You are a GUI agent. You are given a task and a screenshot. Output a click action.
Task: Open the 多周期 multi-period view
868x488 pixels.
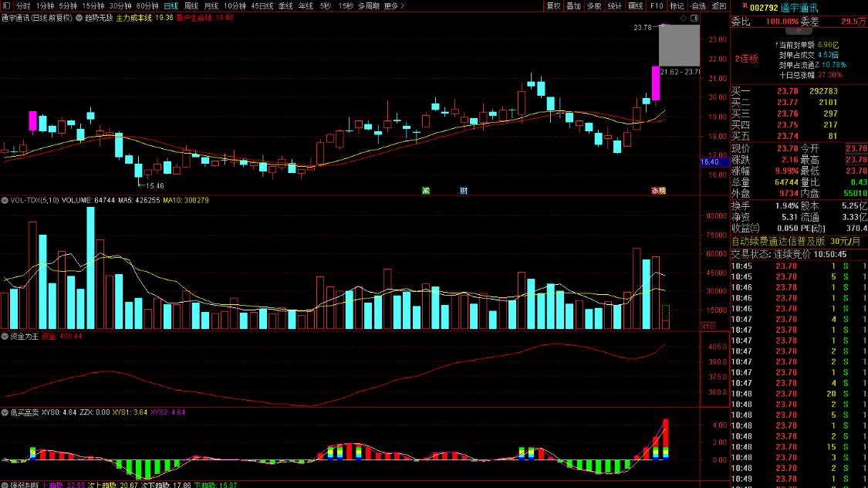pos(369,6)
